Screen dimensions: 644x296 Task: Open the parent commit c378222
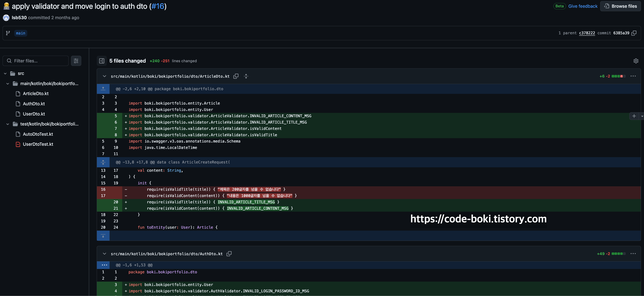(587, 33)
